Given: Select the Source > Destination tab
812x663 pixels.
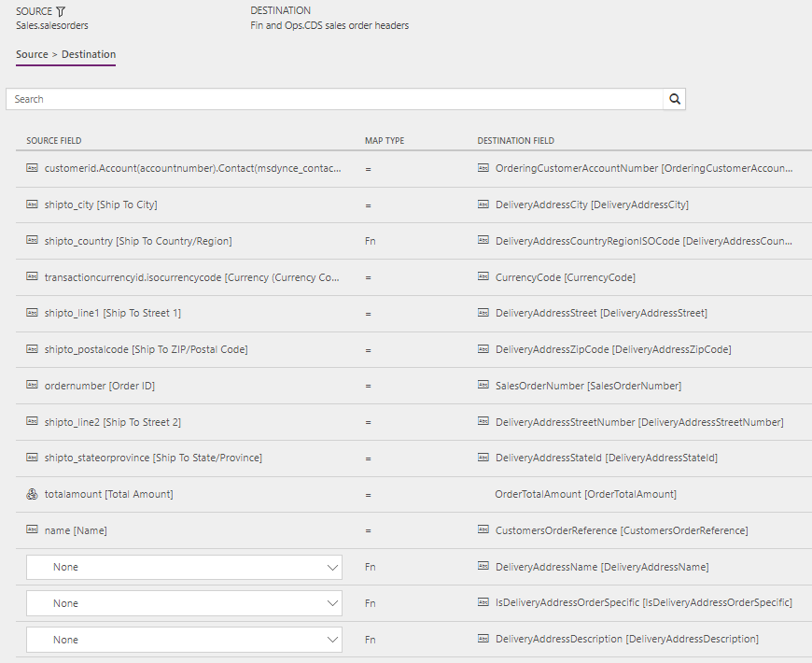Looking at the screenshot, I should (64, 55).
